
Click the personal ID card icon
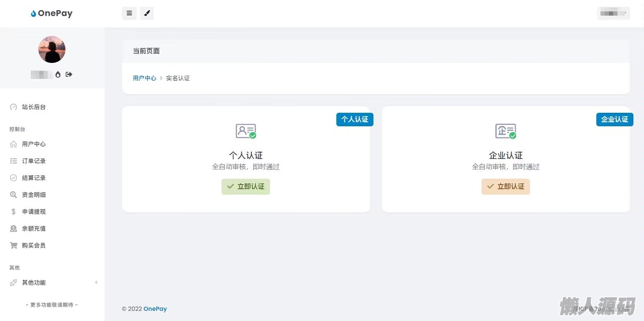(x=246, y=131)
